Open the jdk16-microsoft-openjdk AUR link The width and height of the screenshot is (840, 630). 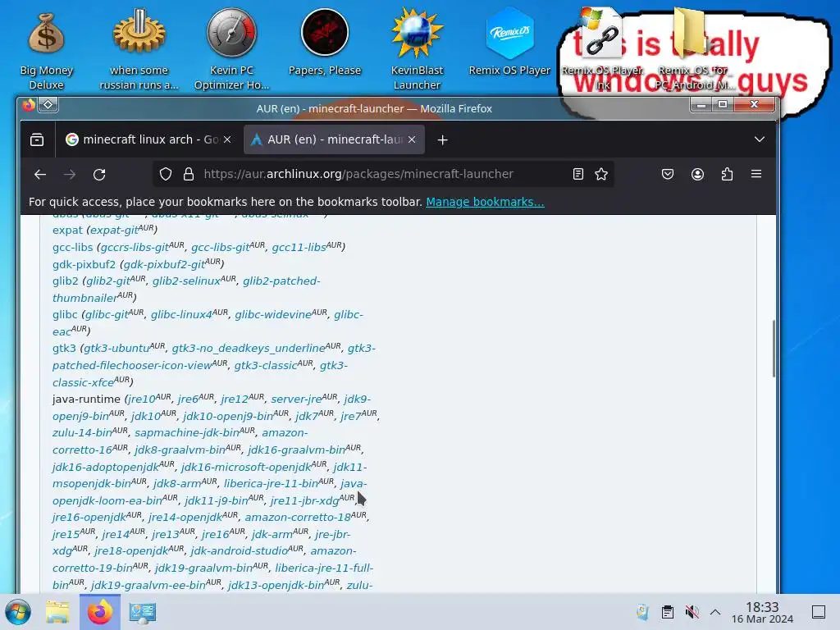pyautogui.click(x=254, y=467)
